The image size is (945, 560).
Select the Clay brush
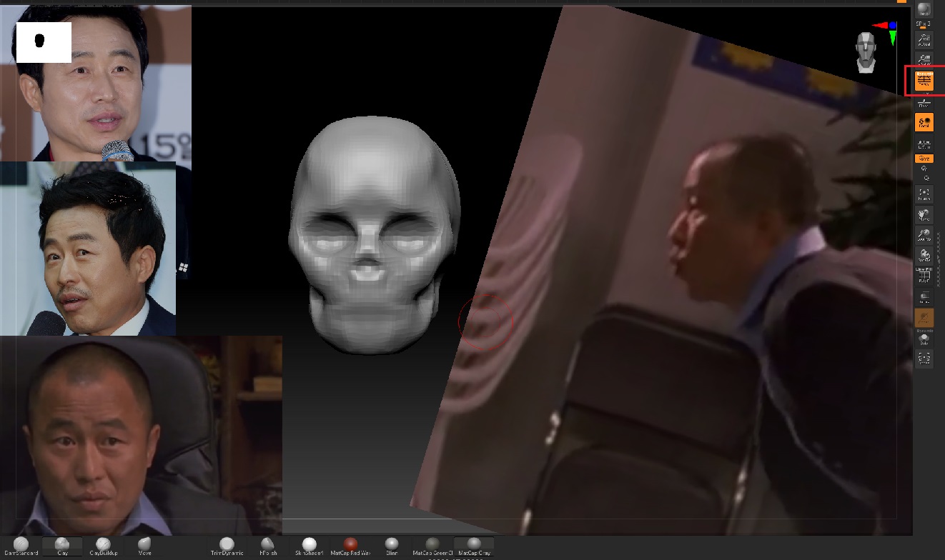[x=62, y=546]
